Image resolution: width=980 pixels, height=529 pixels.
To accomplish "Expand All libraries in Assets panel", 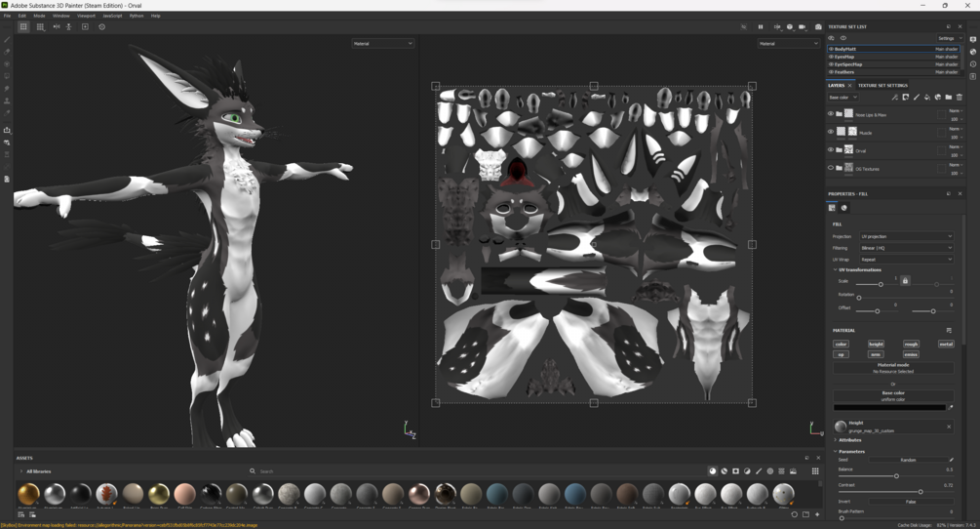I will [x=21, y=470].
